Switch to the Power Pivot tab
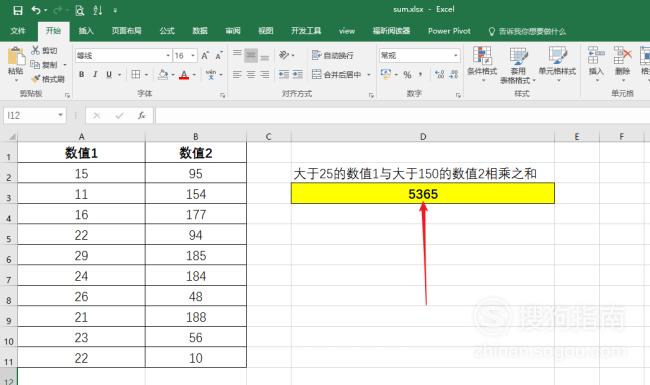 (x=449, y=31)
